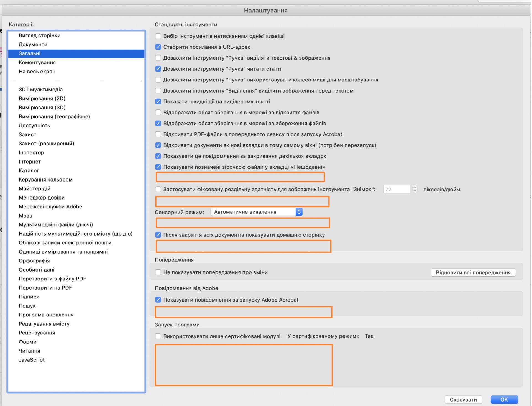This screenshot has height=406, width=532.
Task: Disable home page after closing documents
Action: pyautogui.click(x=158, y=235)
